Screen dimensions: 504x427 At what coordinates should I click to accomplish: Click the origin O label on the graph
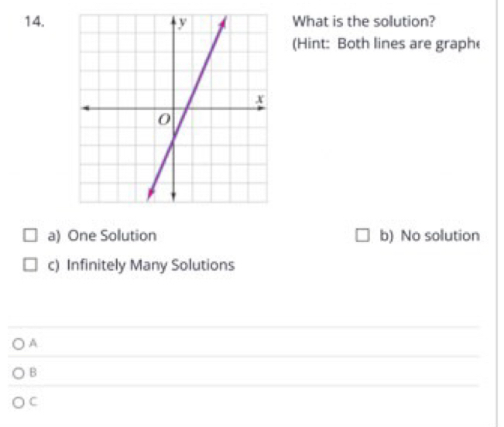tap(163, 121)
